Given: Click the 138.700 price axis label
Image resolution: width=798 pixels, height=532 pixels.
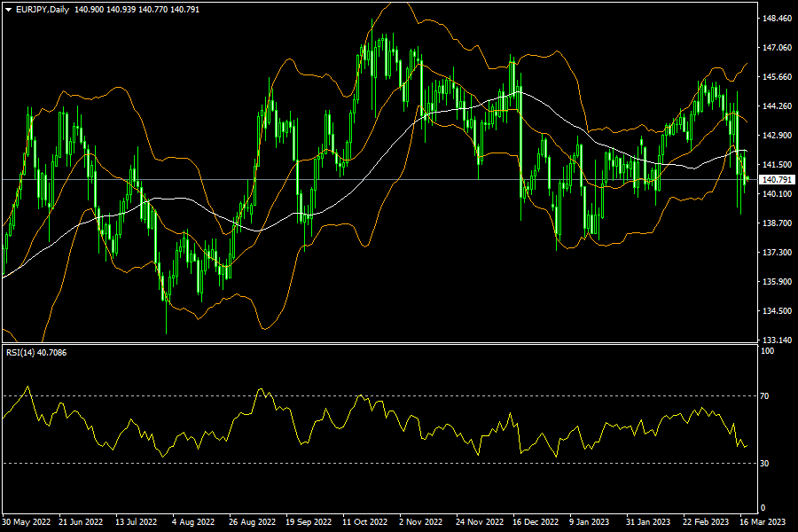Looking at the screenshot, I should click(777, 223).
